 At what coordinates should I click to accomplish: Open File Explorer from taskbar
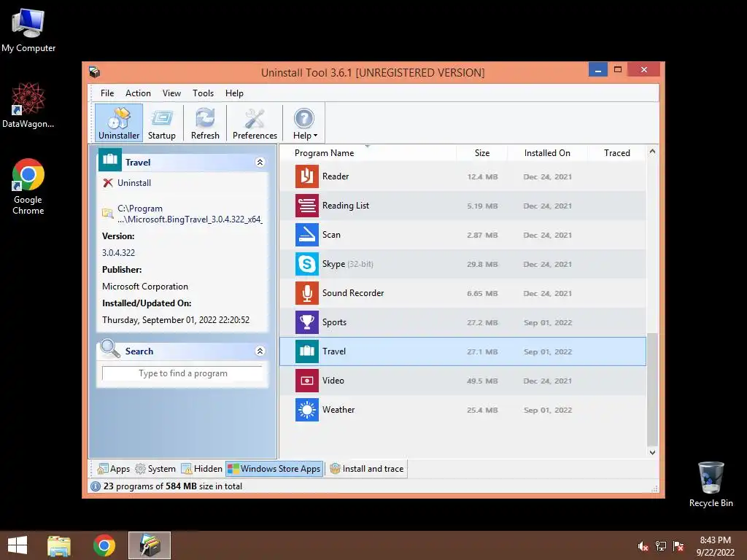(x=59, y=545)
